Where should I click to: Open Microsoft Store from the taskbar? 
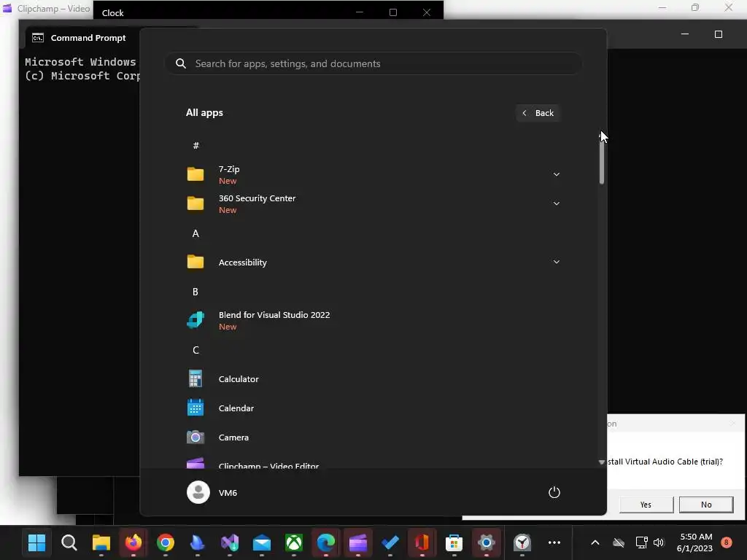[x=454, y=542]
